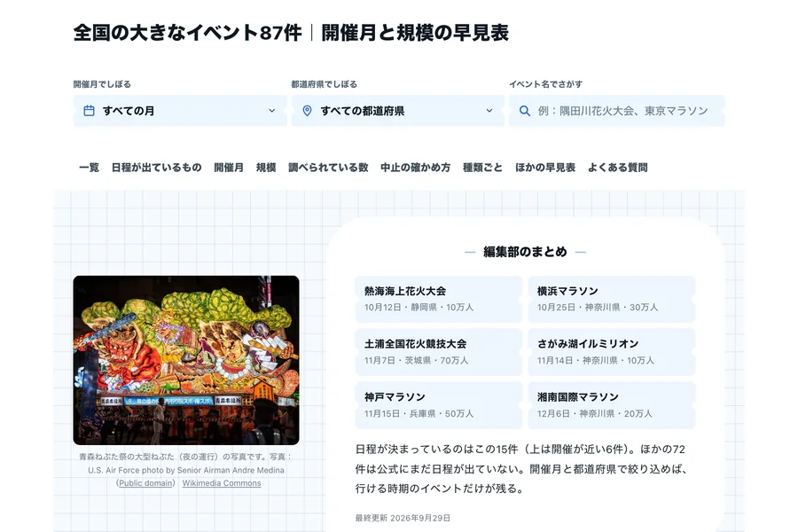
Task: Open the 湘南国際マラソン event card
Action: 612,405
